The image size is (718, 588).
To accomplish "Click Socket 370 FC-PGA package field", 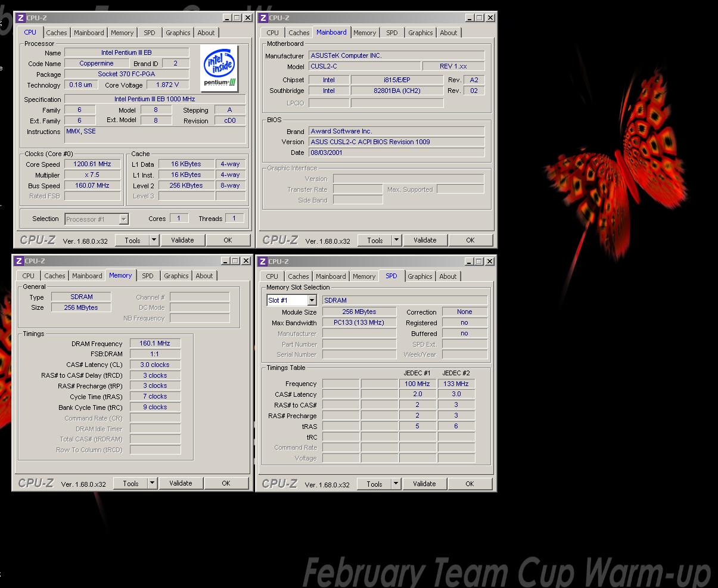I will coord(126,74).
